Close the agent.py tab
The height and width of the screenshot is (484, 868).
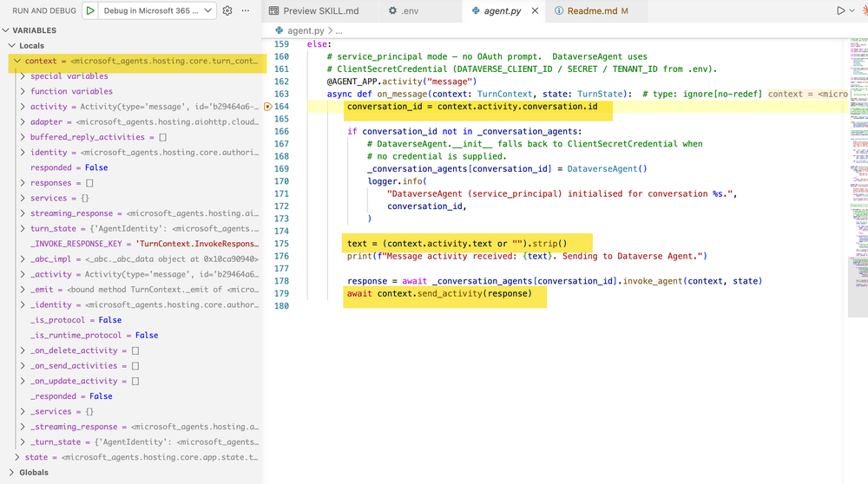coord(535,10)
